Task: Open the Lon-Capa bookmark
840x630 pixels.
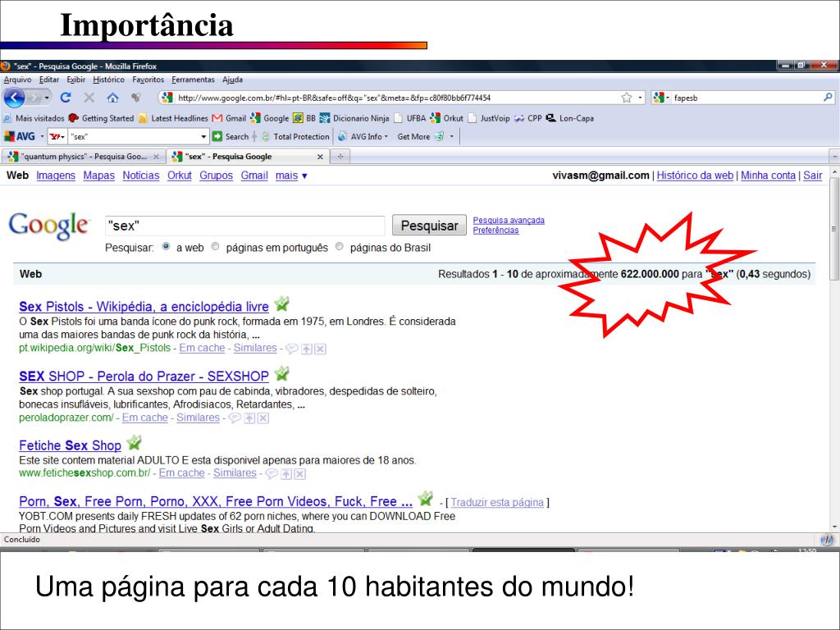Action: (x=570, y=118)
